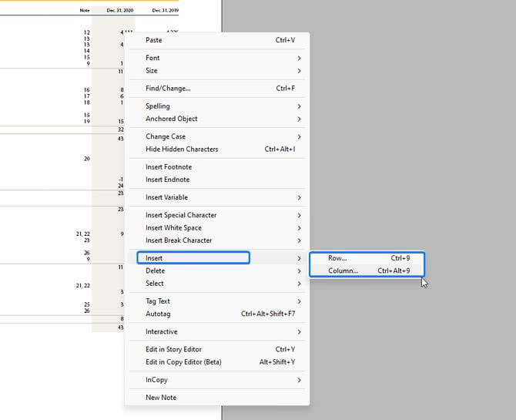Image resolution: width=516 pixels, height=420 pixels.
Task: Click Edit in Copy Editor (Beta)
Action: point(183,362)
